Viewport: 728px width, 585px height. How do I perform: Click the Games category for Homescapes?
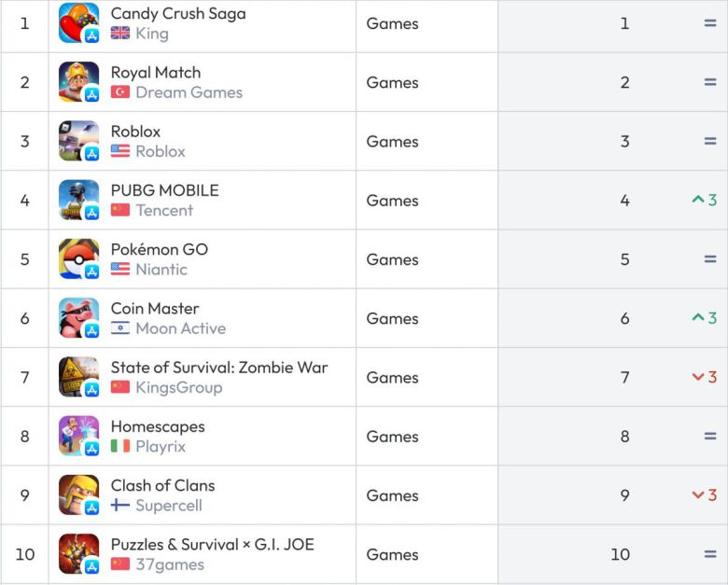click(392, 437)
